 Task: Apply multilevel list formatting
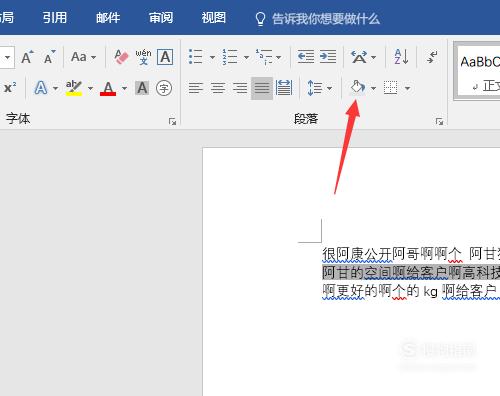click(x=264, y=57)
